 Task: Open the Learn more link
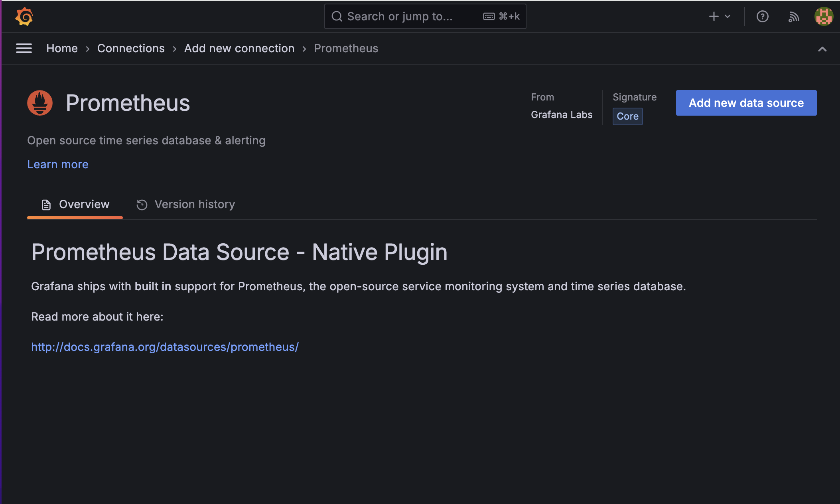tap(58, 164)
